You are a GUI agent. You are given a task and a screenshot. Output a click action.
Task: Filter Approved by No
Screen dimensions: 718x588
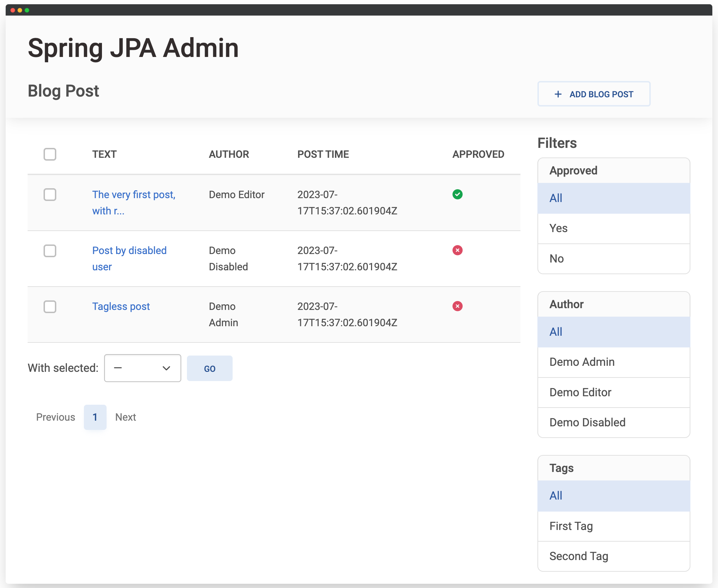[x=614, y=259]
